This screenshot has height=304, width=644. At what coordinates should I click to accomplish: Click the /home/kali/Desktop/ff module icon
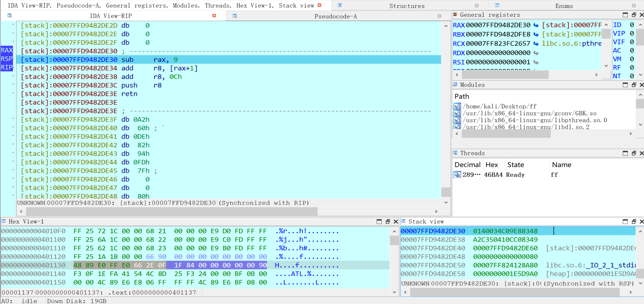coord(457,106)
